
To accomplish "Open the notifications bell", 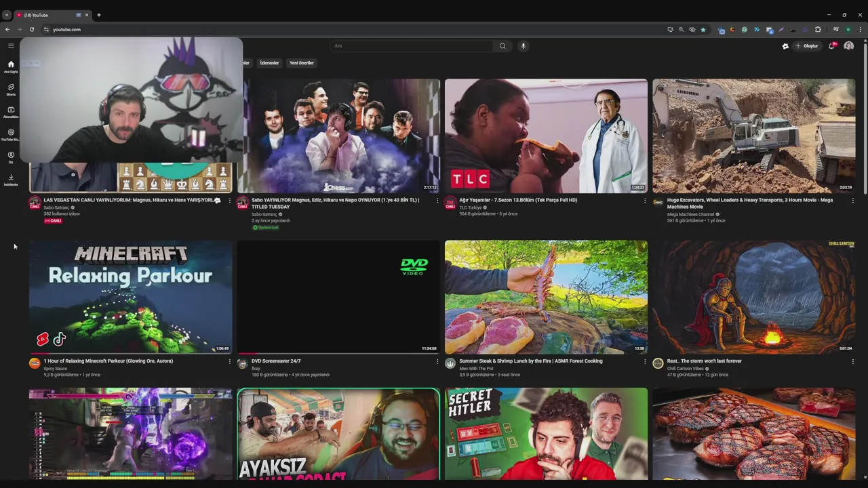I will [831, 46].
